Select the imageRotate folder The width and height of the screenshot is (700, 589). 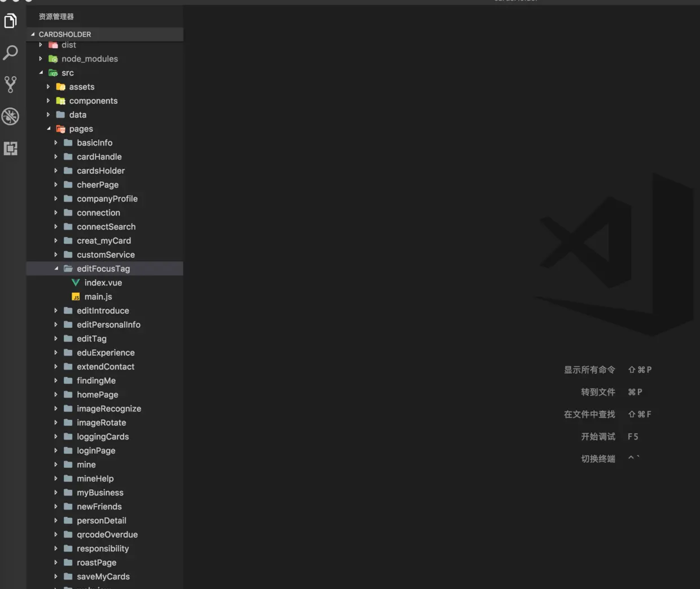pyautogui.click(x=105, y=423)
